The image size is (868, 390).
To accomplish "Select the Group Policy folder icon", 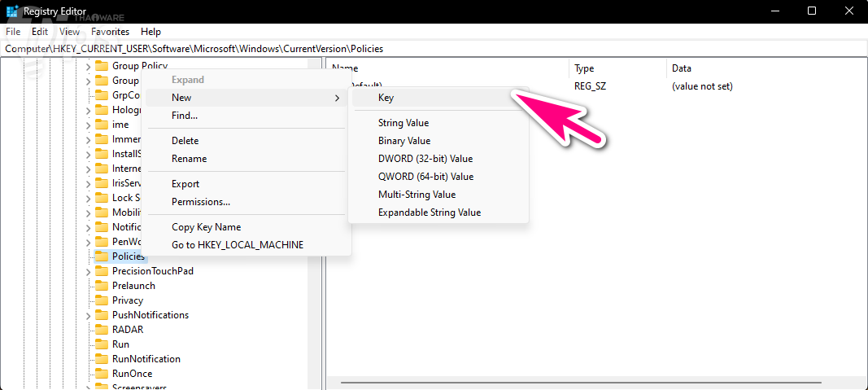I will 102,66.
